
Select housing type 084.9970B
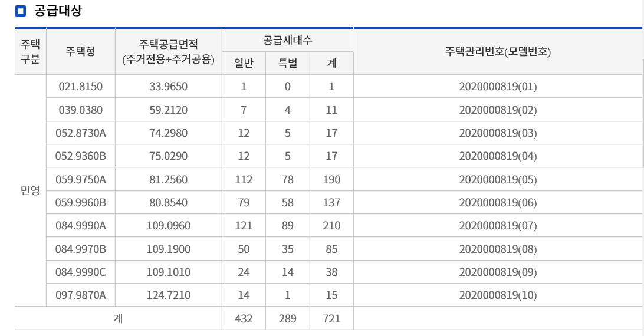pyautogui.click(x=80, y=249)
